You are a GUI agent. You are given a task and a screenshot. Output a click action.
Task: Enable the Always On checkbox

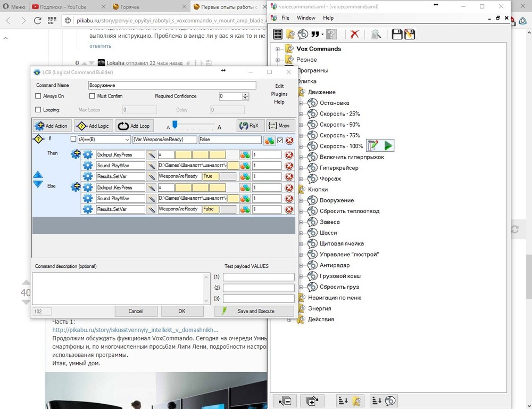point(38,96)
